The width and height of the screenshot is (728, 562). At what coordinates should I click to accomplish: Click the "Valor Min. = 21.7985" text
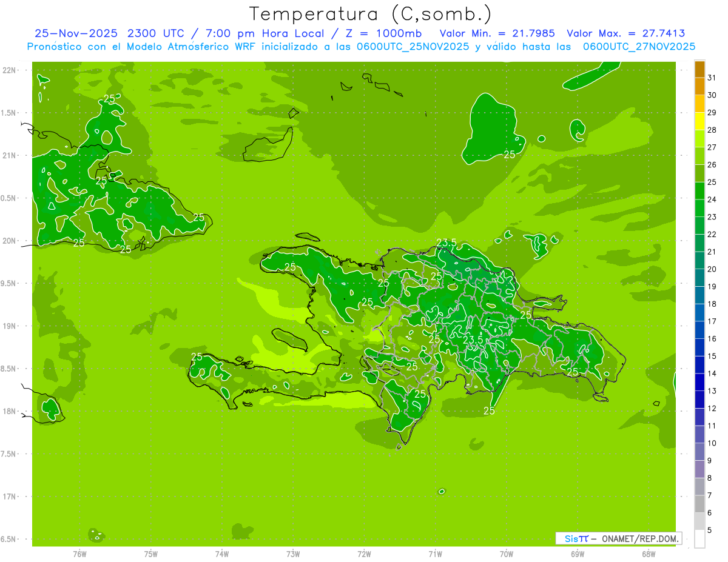[497, 33]
